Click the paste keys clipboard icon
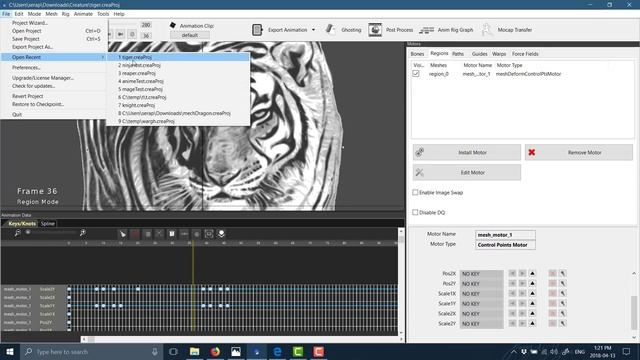This screenshot has height=360, width=640. tap(172, 234)
